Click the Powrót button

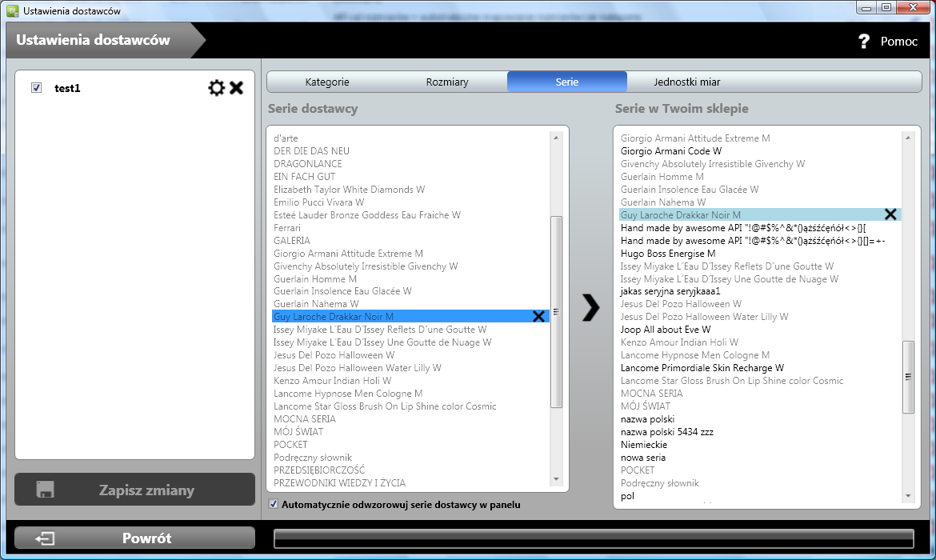135,538
